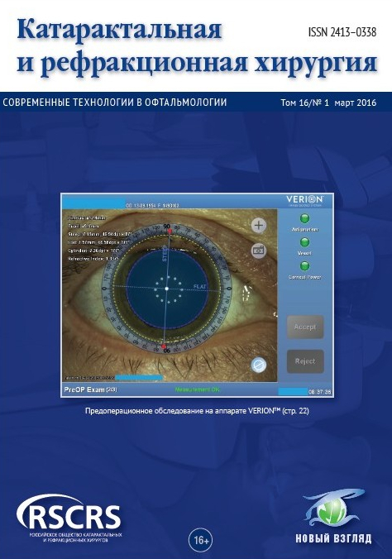Toggle the Corneal Power green indicator
Viewport: 392px width, 559px height.
coord(304,266)
